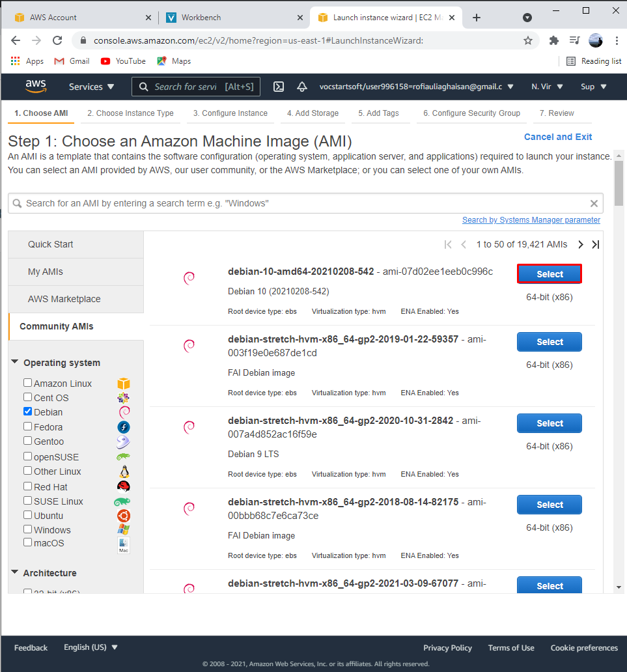The width and height of the screenshot is (627, 672).
Task: Go back to previous page
Action: 16,41
